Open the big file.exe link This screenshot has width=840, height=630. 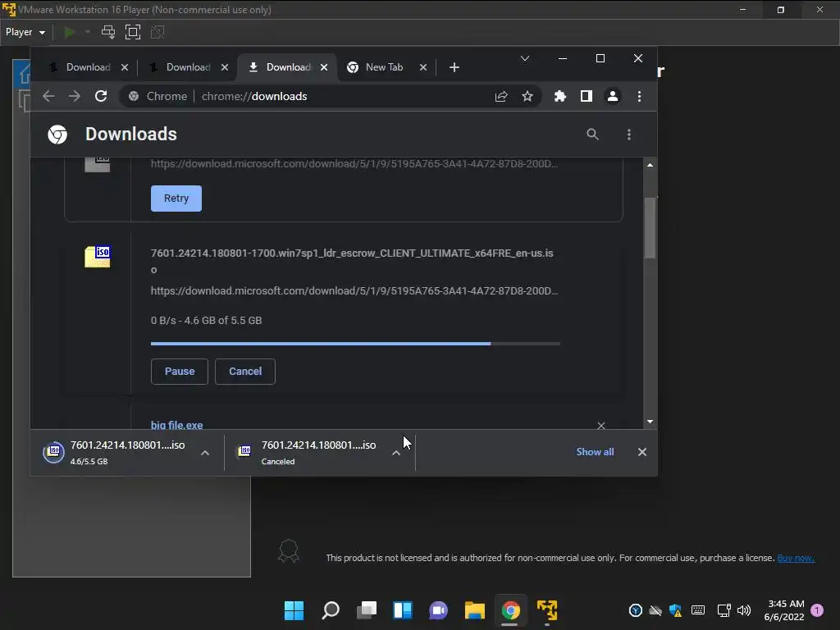[x=177, y=426]
